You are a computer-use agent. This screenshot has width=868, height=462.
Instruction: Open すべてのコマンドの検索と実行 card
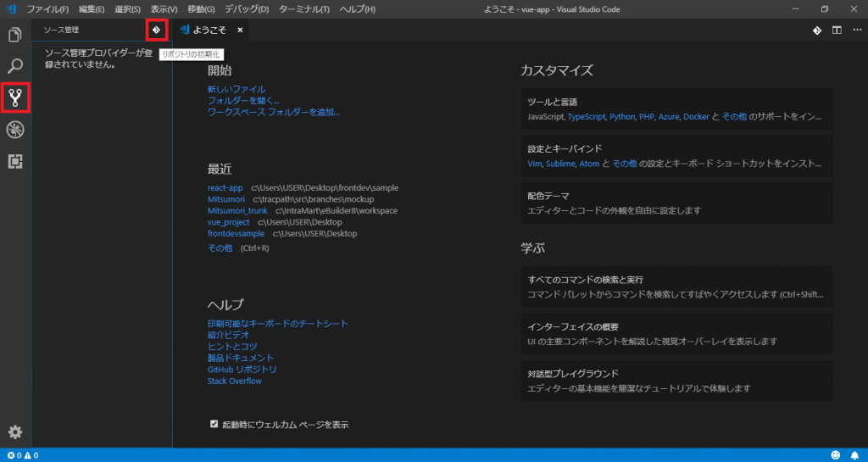click(x=677, y=287)
